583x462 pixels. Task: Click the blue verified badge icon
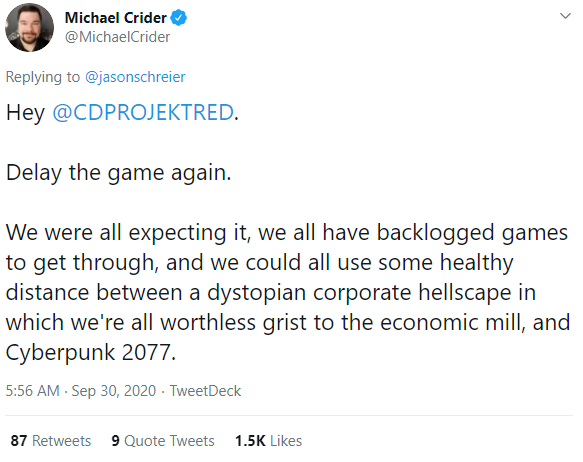point(178,18)
